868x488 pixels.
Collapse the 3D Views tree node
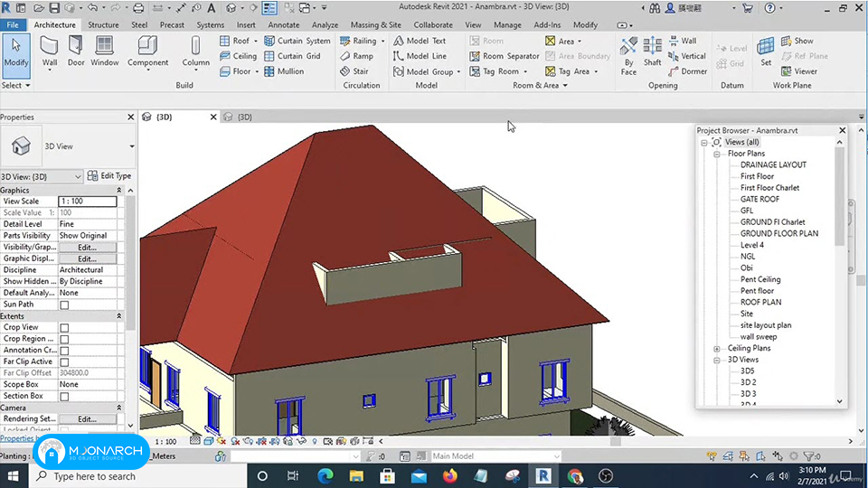[717, 361]
